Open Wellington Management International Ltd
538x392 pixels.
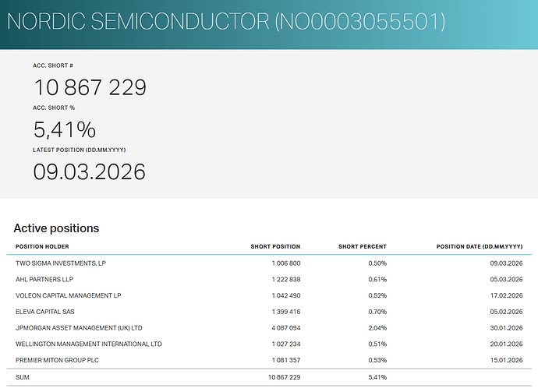[x=89, y=344]
